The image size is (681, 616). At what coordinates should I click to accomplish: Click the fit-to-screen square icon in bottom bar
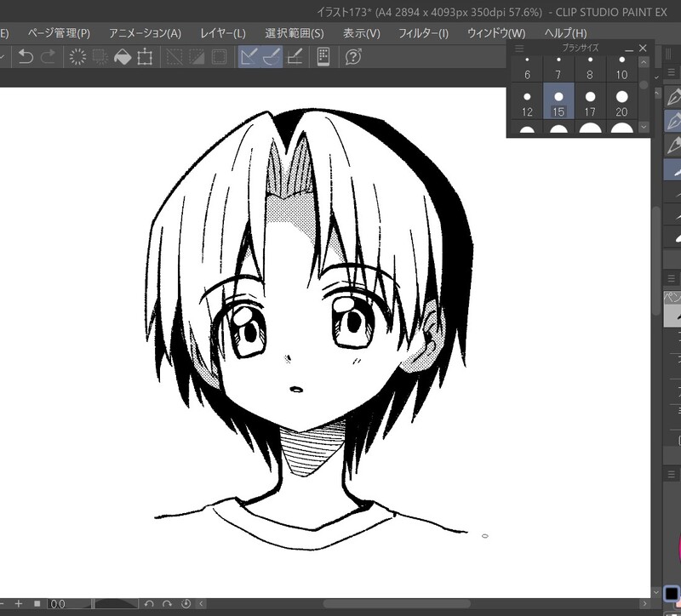[37, 603]
